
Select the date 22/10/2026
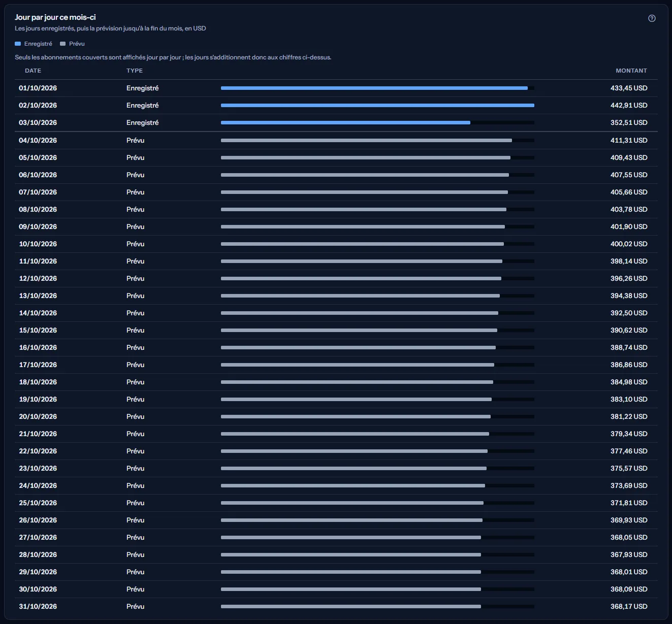pyautogui.click(x=38, y=451)
